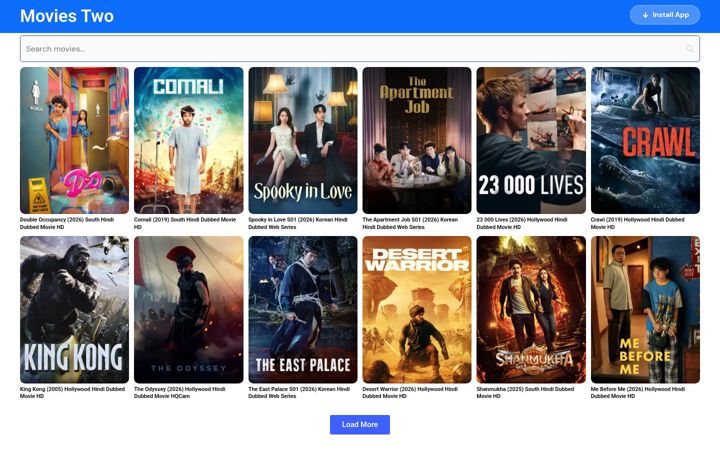Click the Install App button
720x450 pixels.
point(665,15)
